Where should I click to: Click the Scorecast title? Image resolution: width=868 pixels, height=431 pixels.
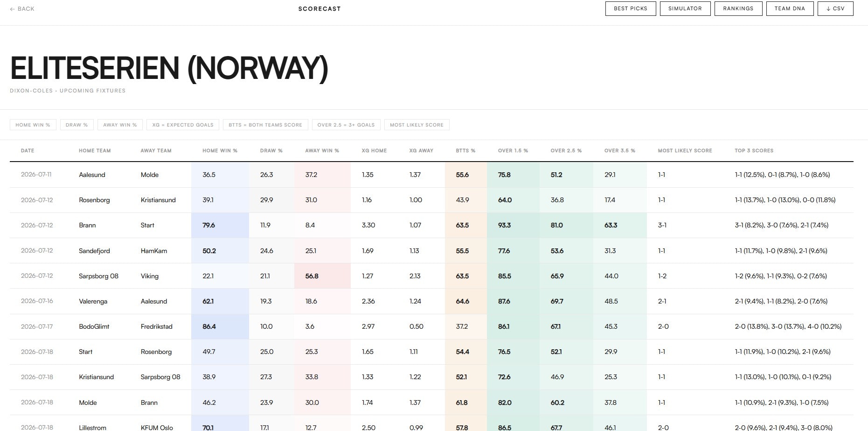click(319, 9)
